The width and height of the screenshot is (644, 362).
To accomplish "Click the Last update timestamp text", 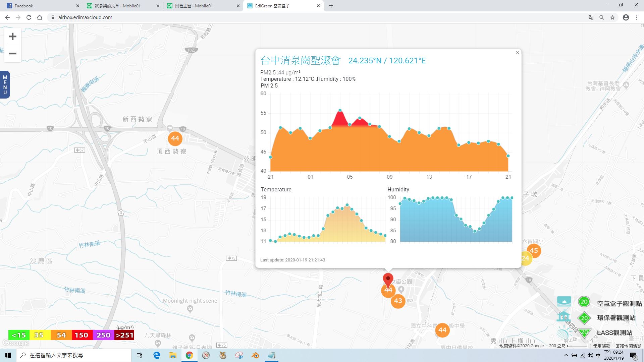I will (x=292, y=260).
